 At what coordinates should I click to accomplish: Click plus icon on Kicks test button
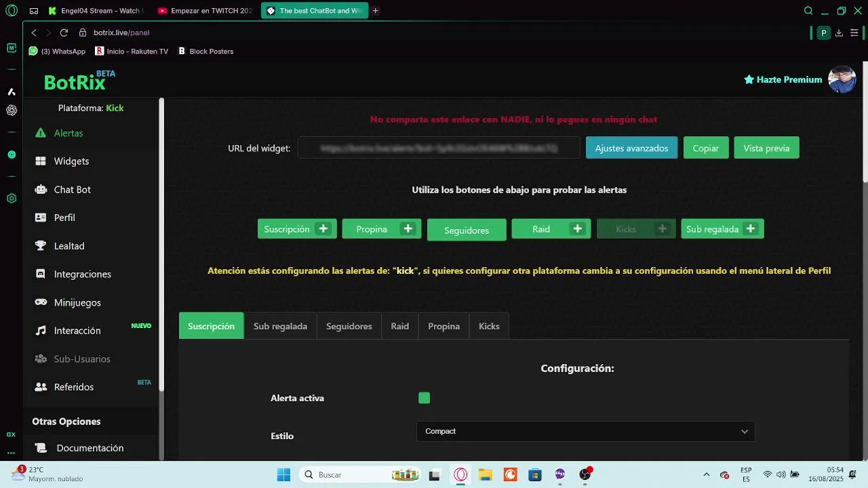click(663, 229)
